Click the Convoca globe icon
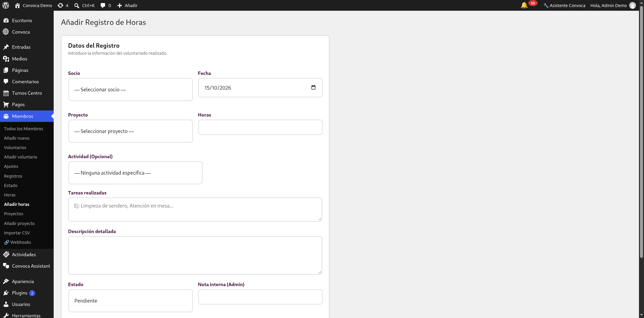This screenshot has height=318, width=644. (x=6, y=32)
